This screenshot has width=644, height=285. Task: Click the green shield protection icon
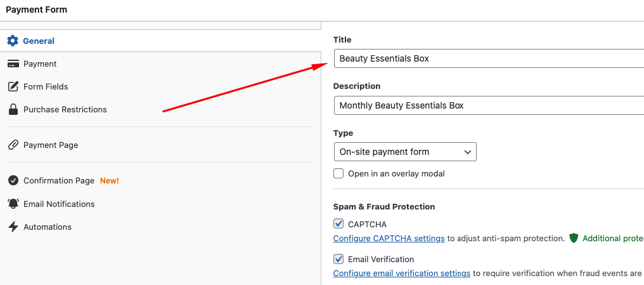tap(574, 239)
